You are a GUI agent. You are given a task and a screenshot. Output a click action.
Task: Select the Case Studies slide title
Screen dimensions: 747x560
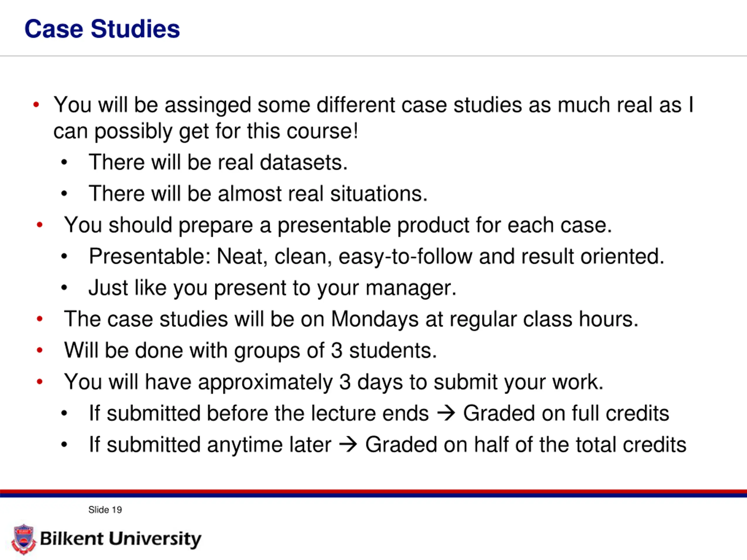102,29
